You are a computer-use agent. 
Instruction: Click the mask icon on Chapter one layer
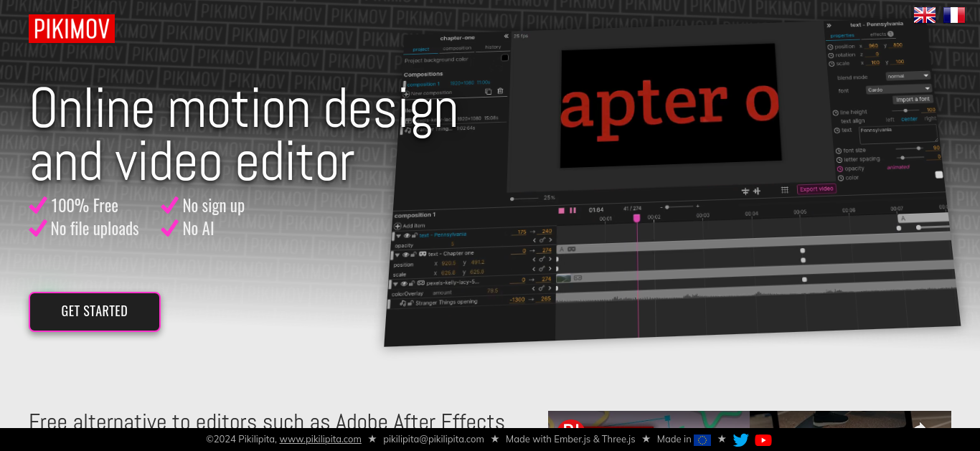tap(423, 254)
